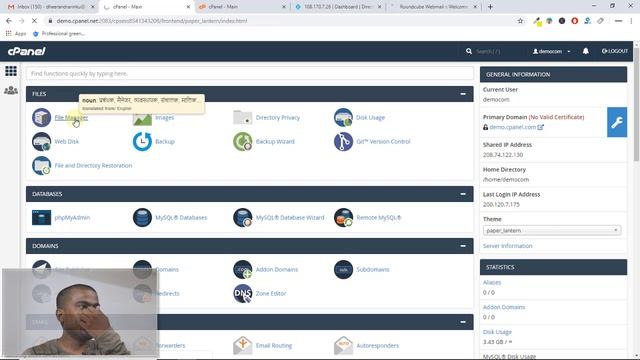The image size is (640, 360).
Task: Click the Backup Wizard text link
Action: click(x=275, y=142)
